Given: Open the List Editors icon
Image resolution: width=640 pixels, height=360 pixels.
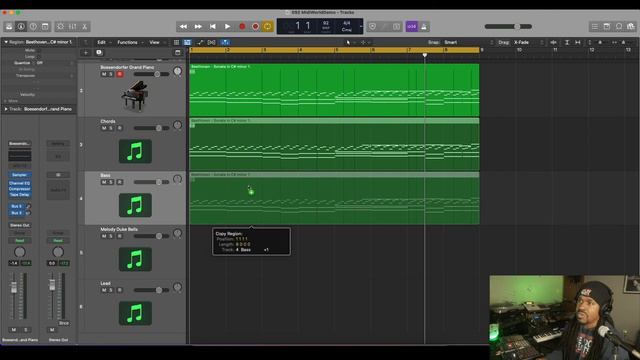Looking at the screenshot, I should (595, 27).
